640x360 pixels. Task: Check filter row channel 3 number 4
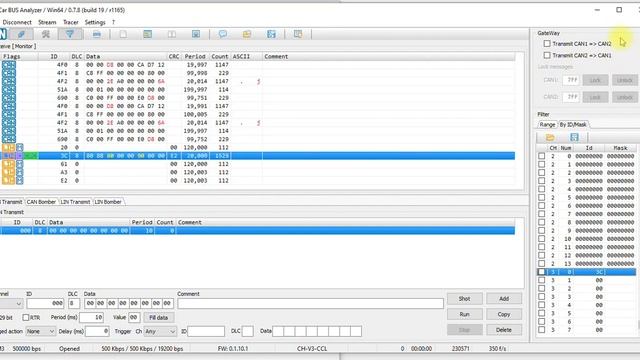542,305
